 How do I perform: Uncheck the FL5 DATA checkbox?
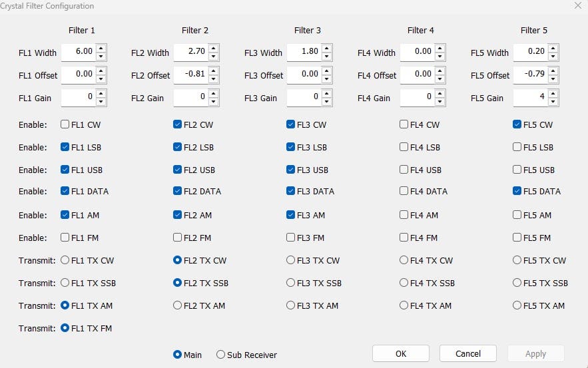[x=517, y=191]
